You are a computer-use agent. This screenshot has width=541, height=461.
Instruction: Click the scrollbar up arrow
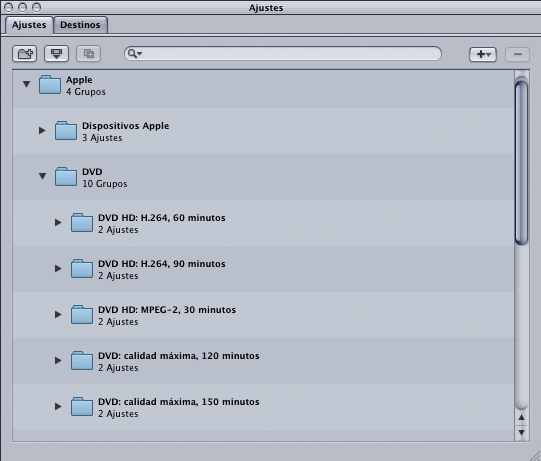521,418
